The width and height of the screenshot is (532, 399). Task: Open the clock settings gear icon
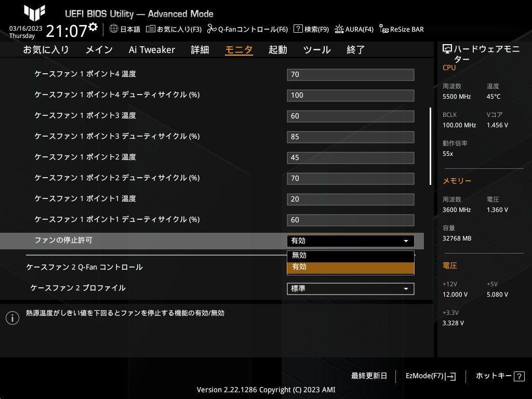pos(93,27)
